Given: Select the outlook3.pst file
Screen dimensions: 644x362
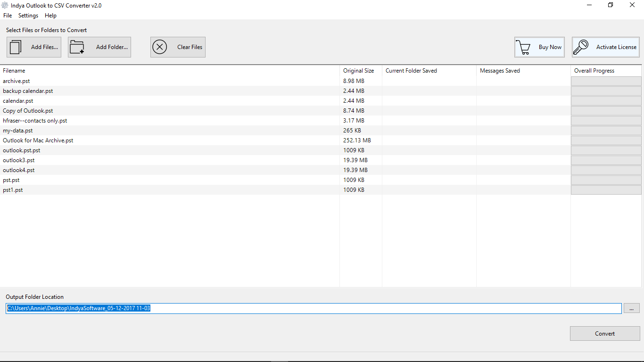Looking at the screenshot, I should (19, 160).
